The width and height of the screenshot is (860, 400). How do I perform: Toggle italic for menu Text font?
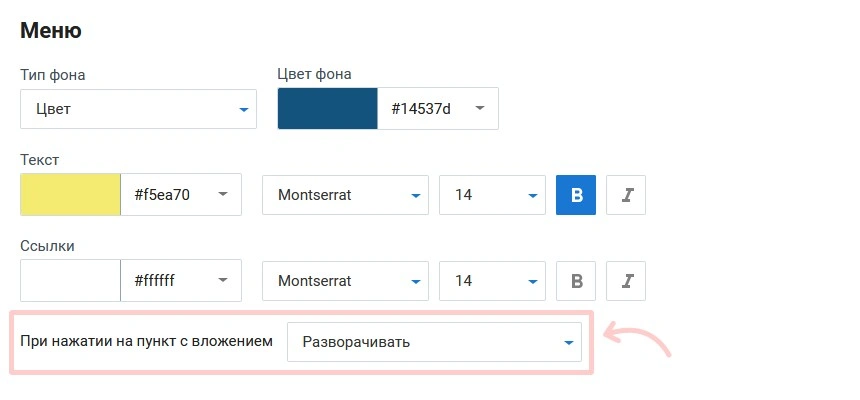pos(626,195)
